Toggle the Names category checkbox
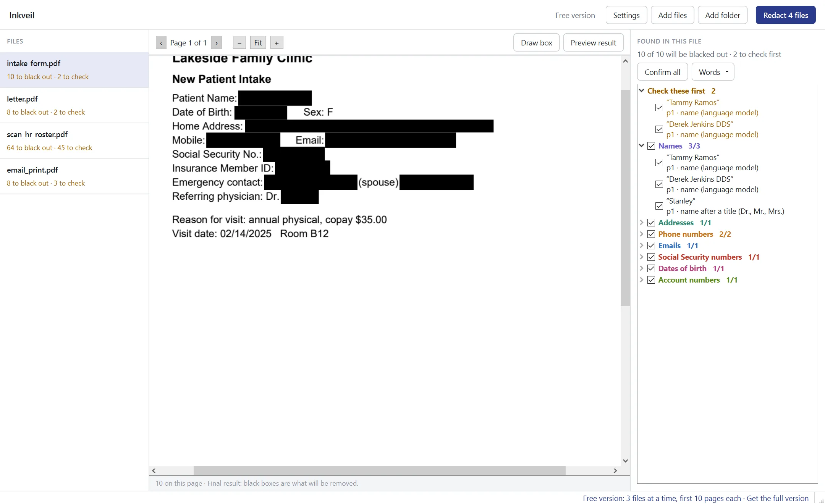 coord(652,146)
